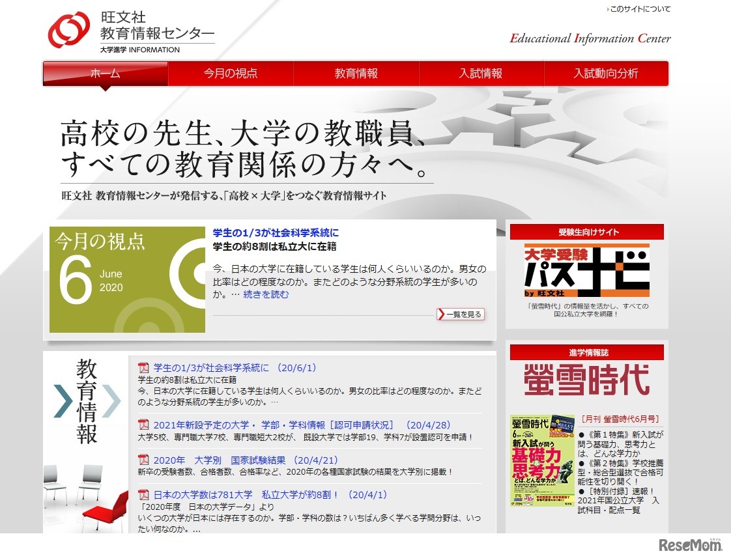Open PDF icon beside 2020年 大学別 国家試験結果
The image size is (731, 560).
[x=143, y=460]
